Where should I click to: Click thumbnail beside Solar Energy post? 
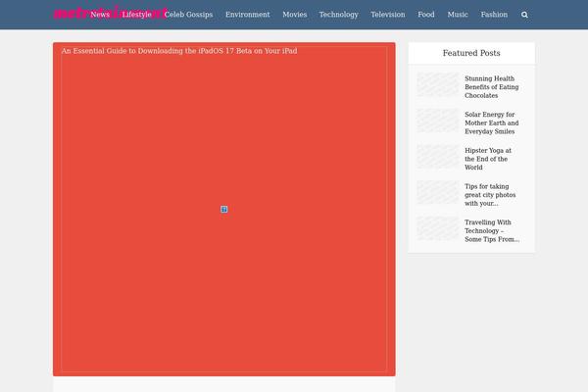438,121
